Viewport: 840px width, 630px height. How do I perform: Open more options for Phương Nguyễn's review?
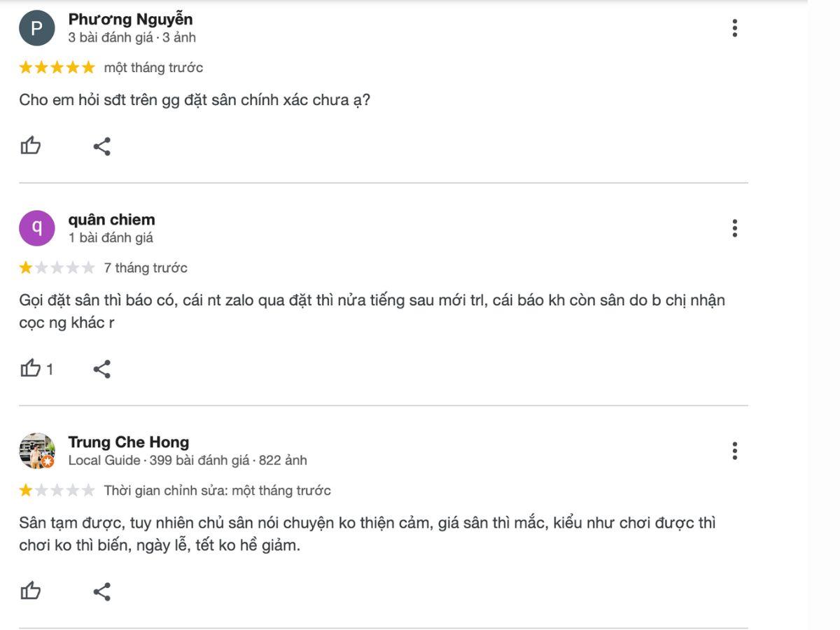(x=734, y=28)
